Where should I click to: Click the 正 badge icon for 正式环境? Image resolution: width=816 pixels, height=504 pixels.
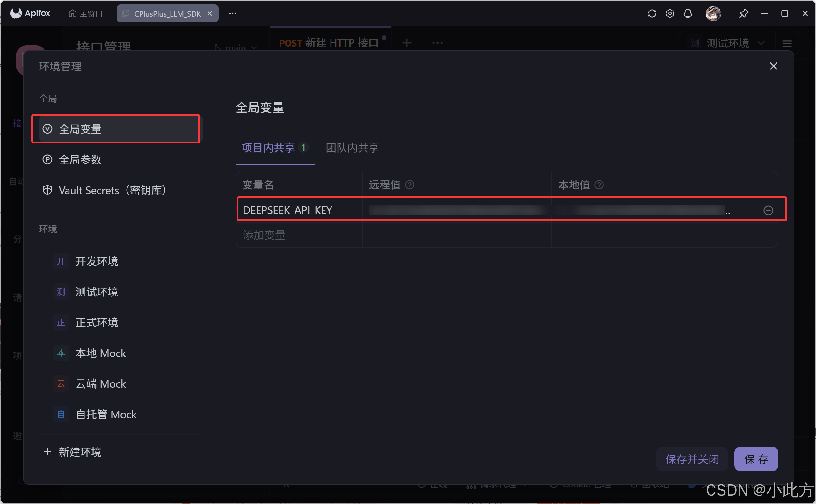click(x=61, y=322)
